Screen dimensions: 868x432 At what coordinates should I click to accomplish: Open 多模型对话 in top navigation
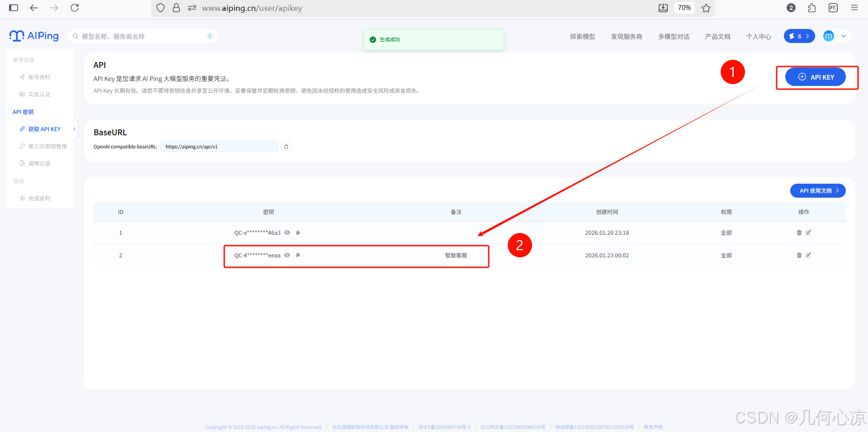(x=674, y=37)
